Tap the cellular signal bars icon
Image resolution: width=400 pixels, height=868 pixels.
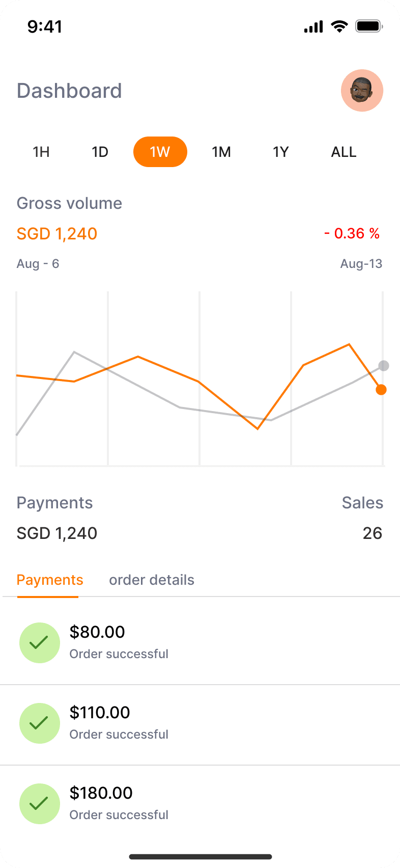click(313, 27)
